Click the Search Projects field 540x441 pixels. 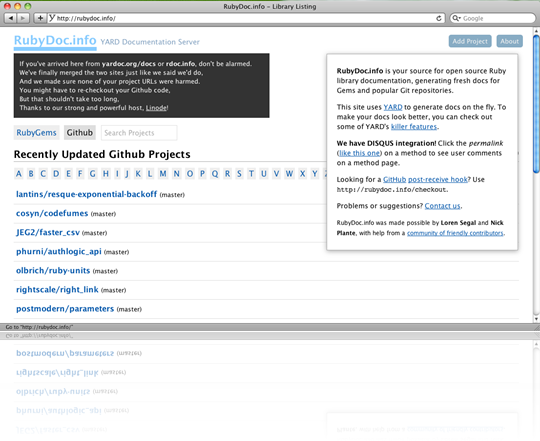point(139,133)
